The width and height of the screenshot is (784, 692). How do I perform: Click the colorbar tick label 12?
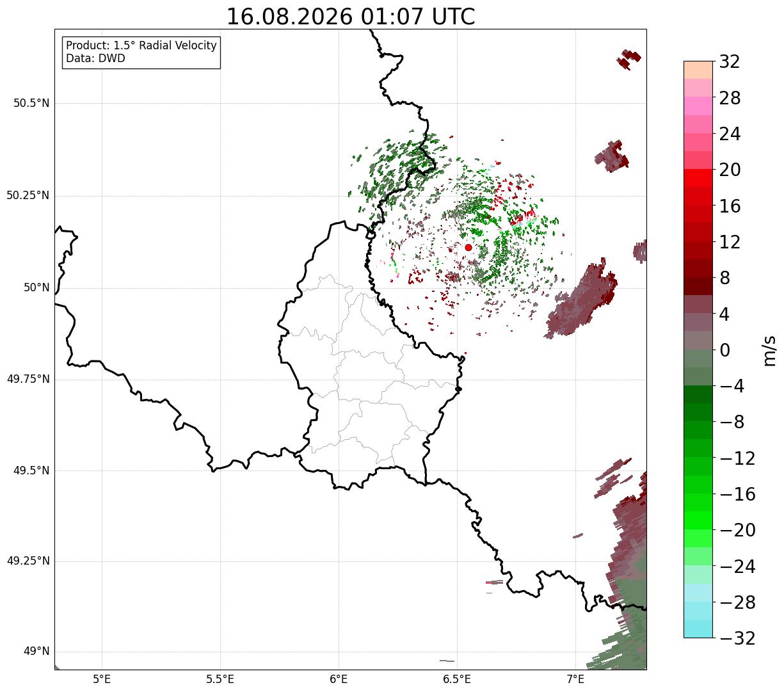tap(730, 242)
